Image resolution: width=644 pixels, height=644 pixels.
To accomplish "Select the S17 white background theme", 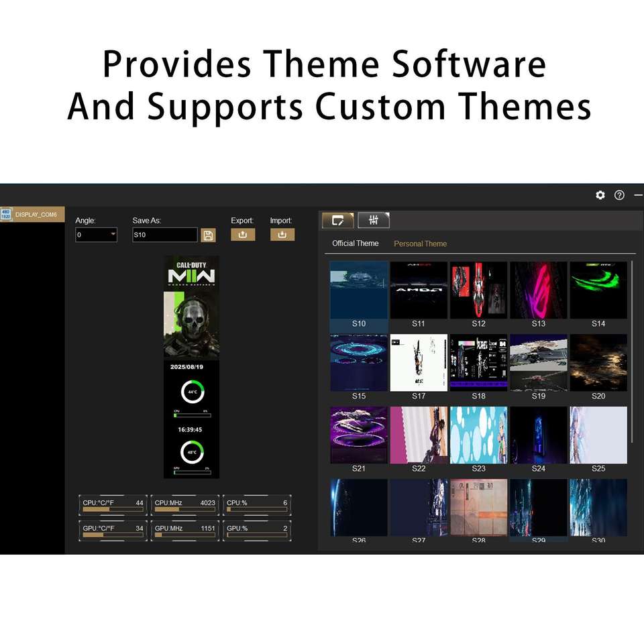I will tap(419, 363).
